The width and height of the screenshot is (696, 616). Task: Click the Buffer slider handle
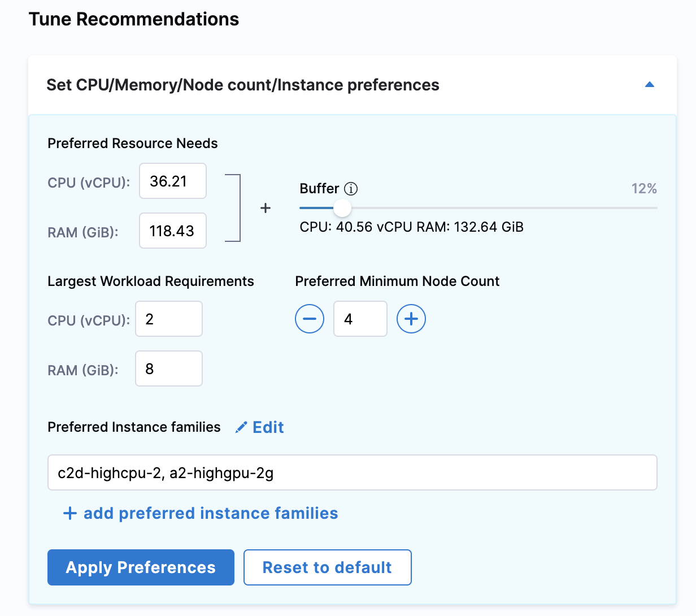tap(342, 208)
